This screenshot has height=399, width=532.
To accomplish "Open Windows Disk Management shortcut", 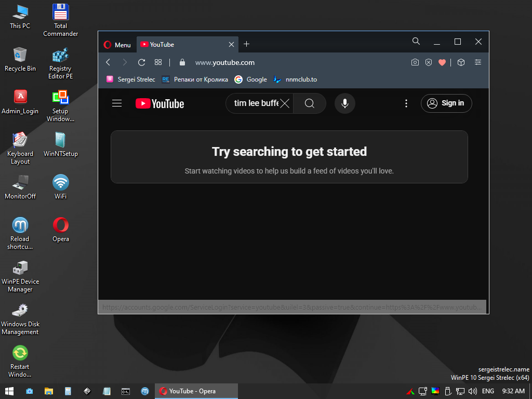I will 20,319.
